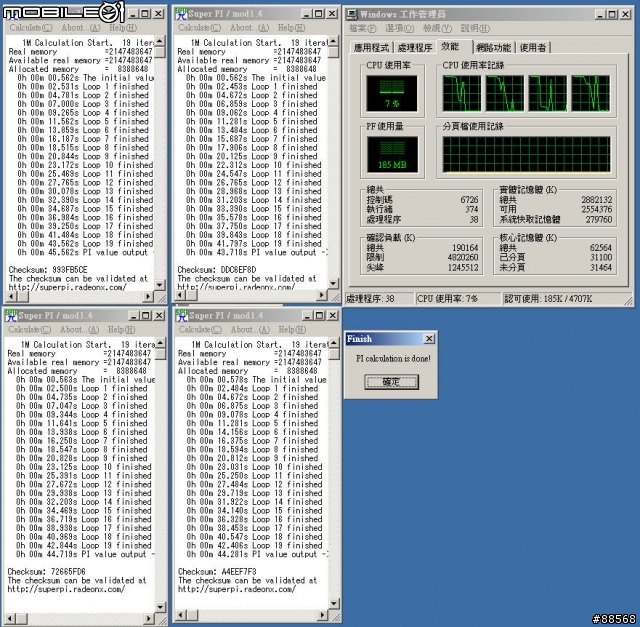Click checksum DDC6EF8D text

(x=217, y=270)
